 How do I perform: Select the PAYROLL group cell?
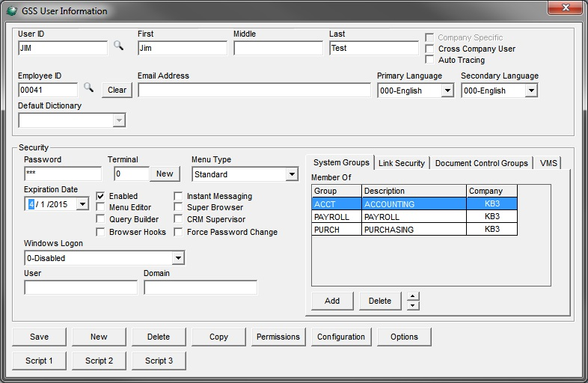[337, 217]
